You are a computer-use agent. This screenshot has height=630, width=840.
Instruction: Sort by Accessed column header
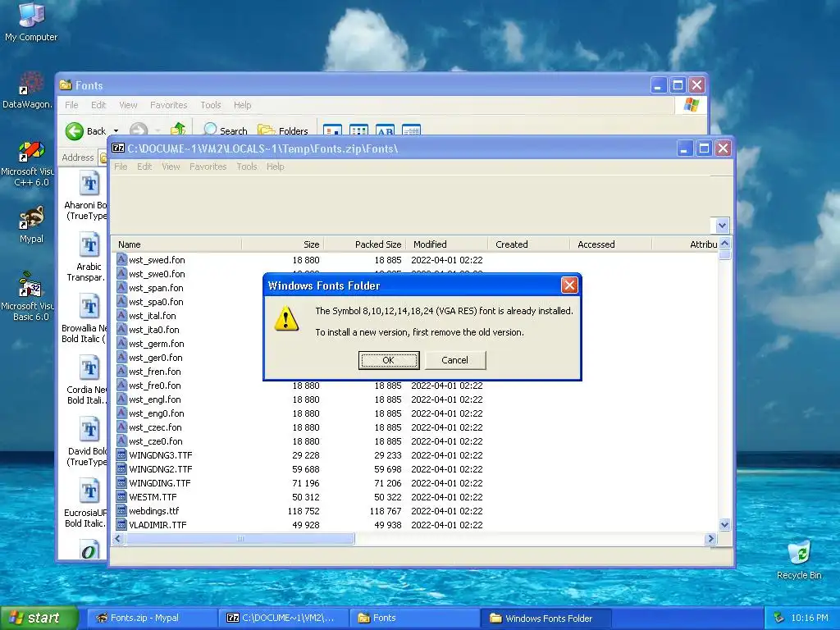point(610,244)
